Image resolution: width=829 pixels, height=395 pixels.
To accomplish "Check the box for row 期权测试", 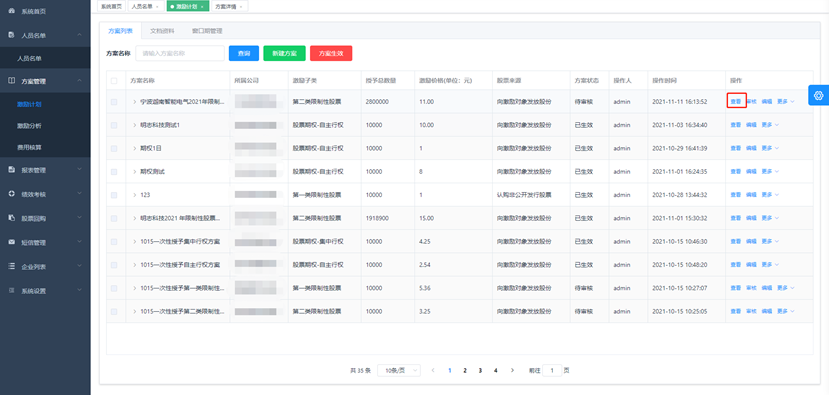I will tap(114, 172).
